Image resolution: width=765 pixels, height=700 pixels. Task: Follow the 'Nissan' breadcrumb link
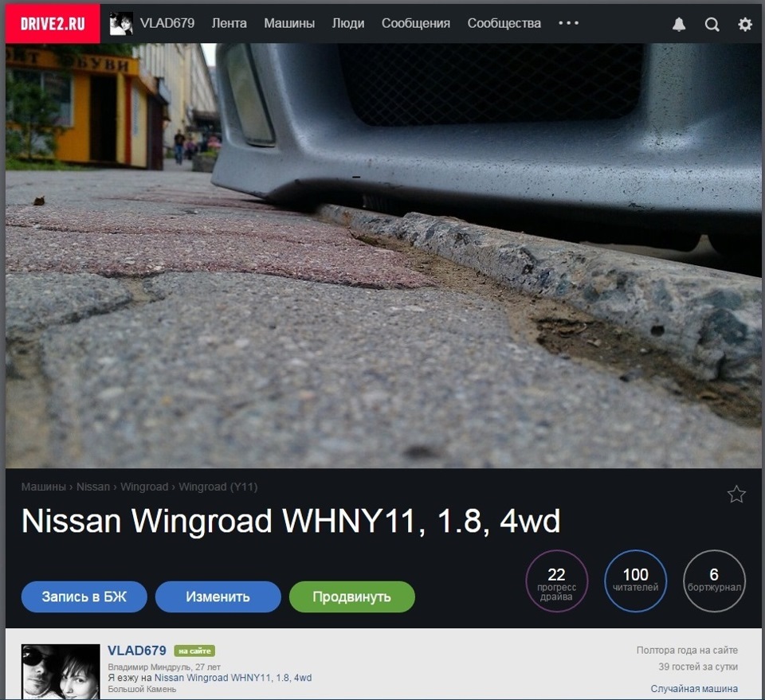click(x=93, y=486)
